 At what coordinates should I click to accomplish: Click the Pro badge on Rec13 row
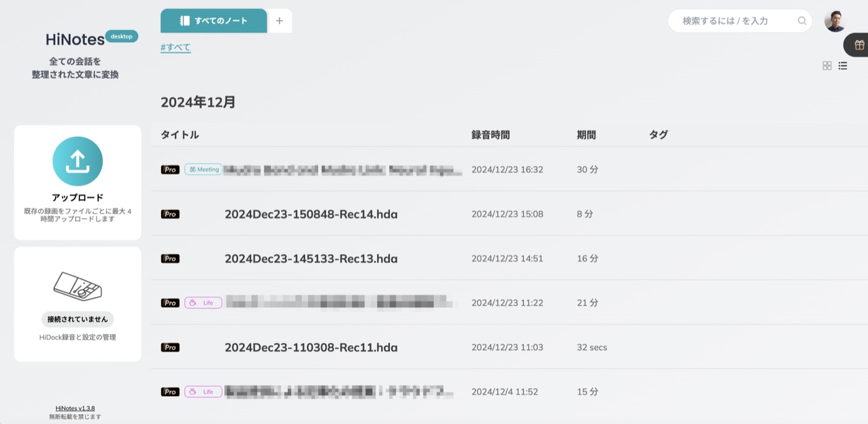point(170,258)
